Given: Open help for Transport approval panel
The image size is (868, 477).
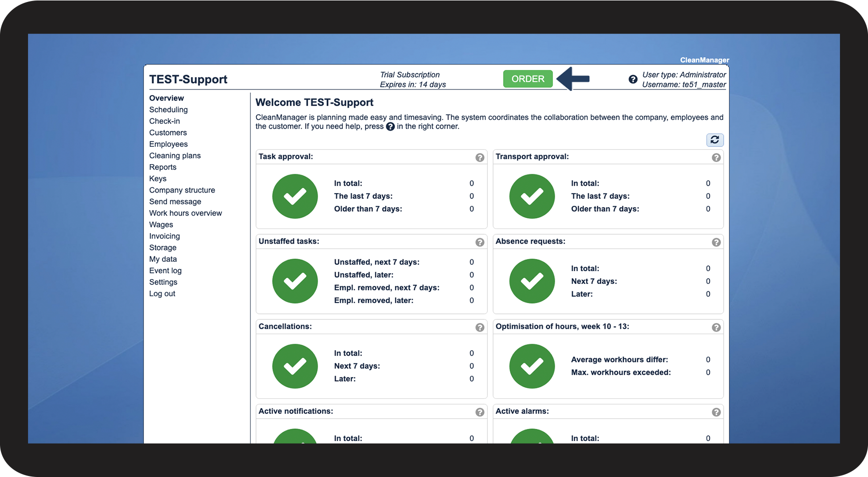Looking at the screenshot, I should pyautogui.click(x=716, y=158).
